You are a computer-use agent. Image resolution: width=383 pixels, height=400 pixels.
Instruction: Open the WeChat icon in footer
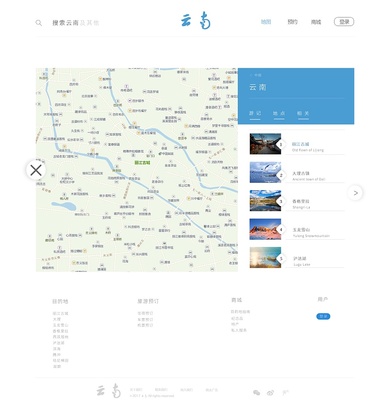pos(256,392)
